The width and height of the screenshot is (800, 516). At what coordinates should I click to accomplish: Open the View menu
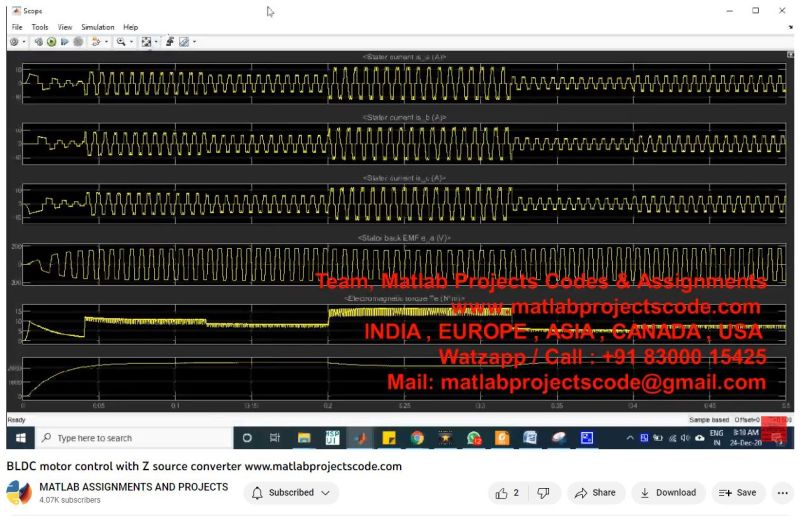click(x=65, y=27)
